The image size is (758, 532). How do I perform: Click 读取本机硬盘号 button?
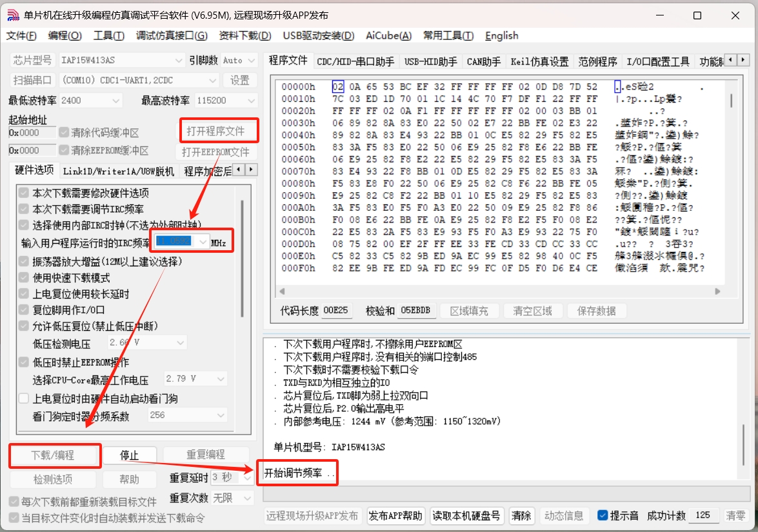[466, 516]
